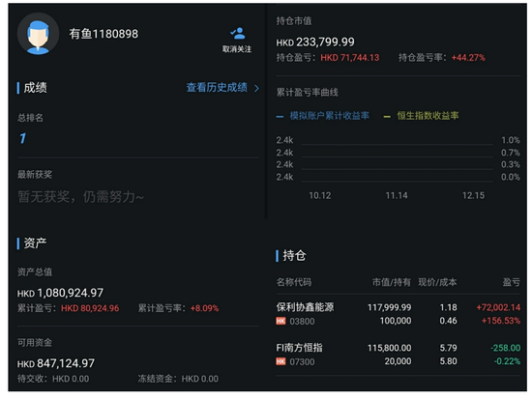
Task: Click the unfollow person icon
Action: click(238, 33)
